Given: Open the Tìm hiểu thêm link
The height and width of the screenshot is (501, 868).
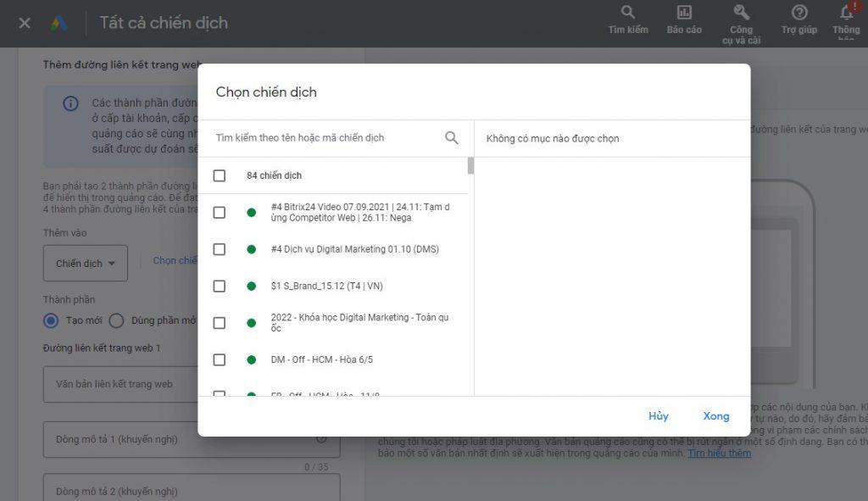Looking at the screenshot, I should 719,453.
